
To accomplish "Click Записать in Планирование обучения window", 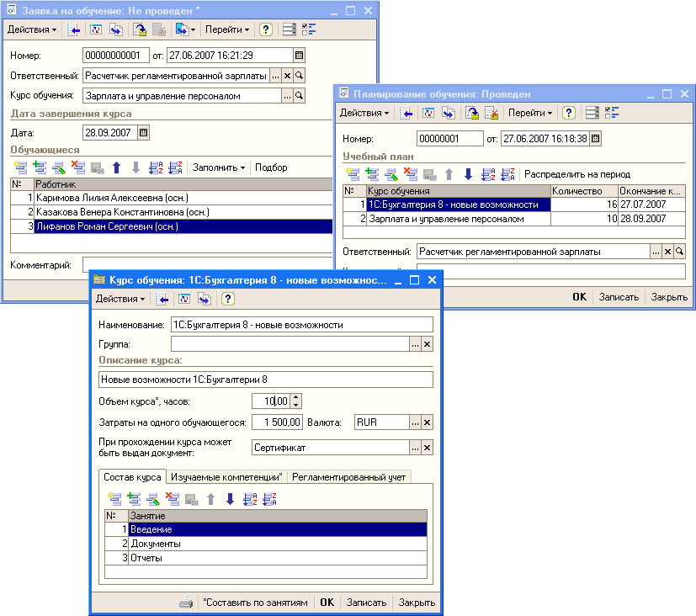I will coord(619,297).
